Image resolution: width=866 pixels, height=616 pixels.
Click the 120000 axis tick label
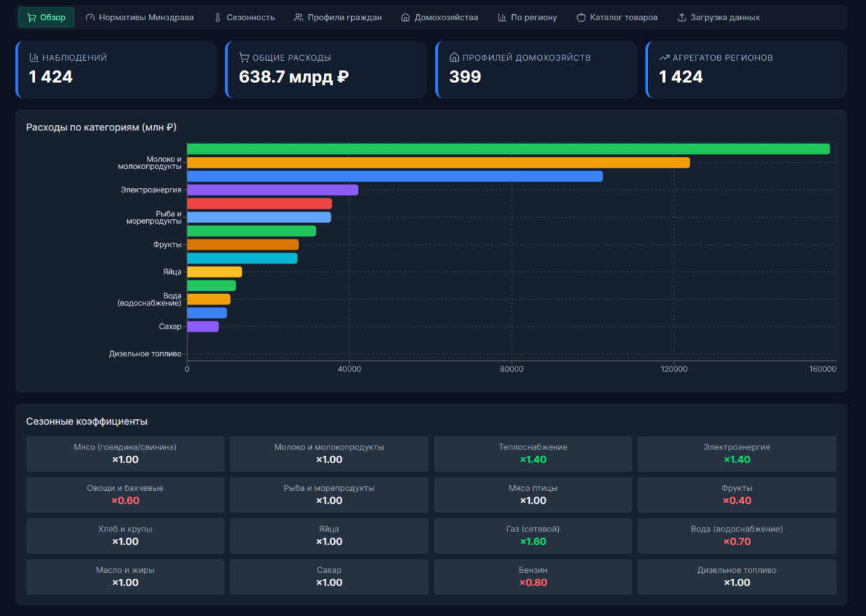click(674, 369)
